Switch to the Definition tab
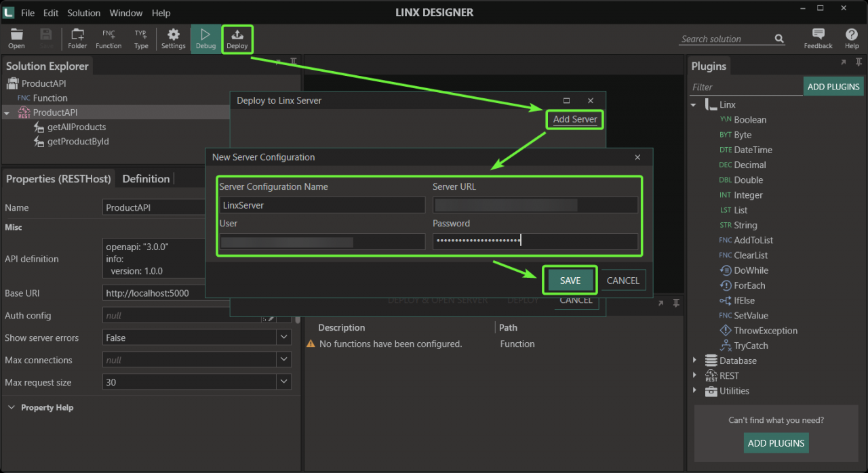 145,178
